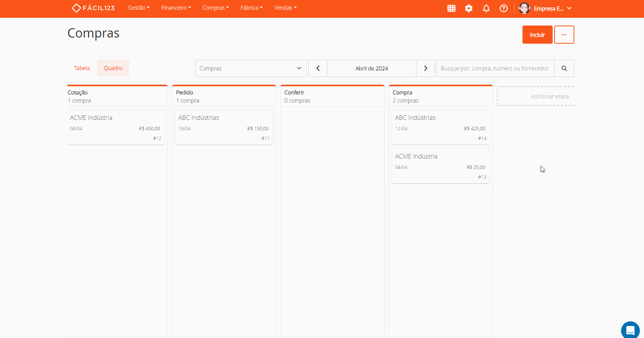
Task: Open settings gear icon
Action: pos(469,8)
